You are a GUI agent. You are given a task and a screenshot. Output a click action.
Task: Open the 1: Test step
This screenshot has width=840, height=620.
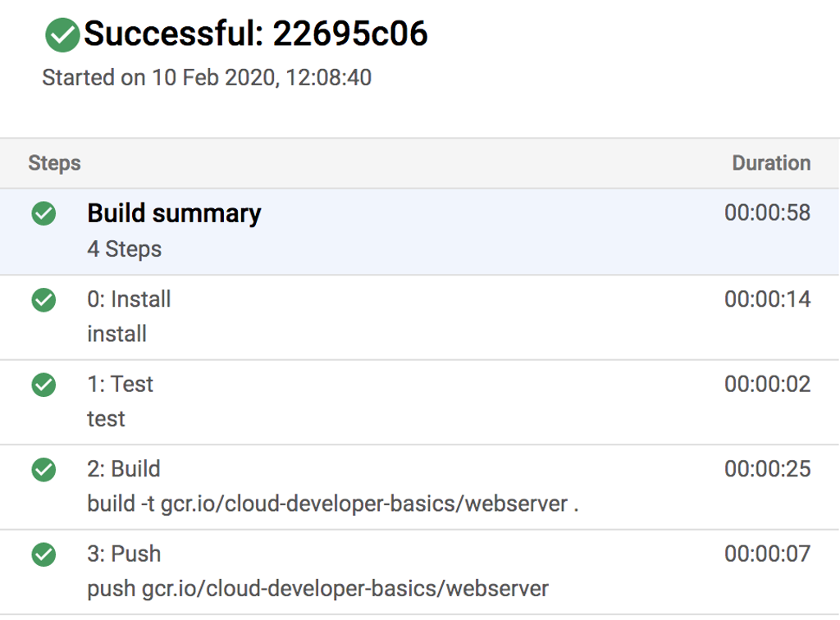tap(120, 384)
